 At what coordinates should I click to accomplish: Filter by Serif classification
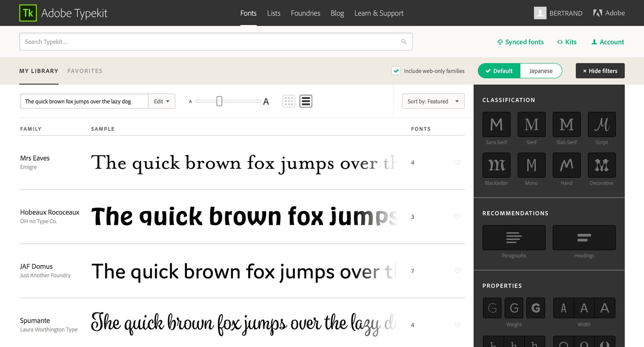532,124
